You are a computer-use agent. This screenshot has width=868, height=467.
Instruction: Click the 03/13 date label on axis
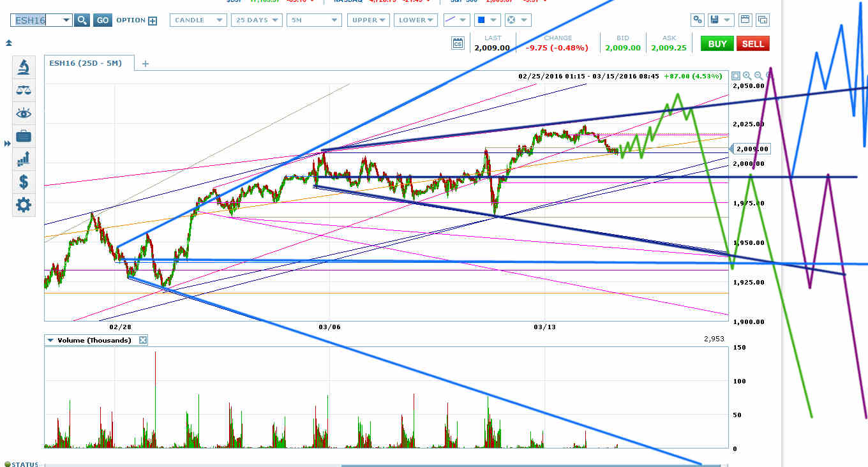pos(544,327)
